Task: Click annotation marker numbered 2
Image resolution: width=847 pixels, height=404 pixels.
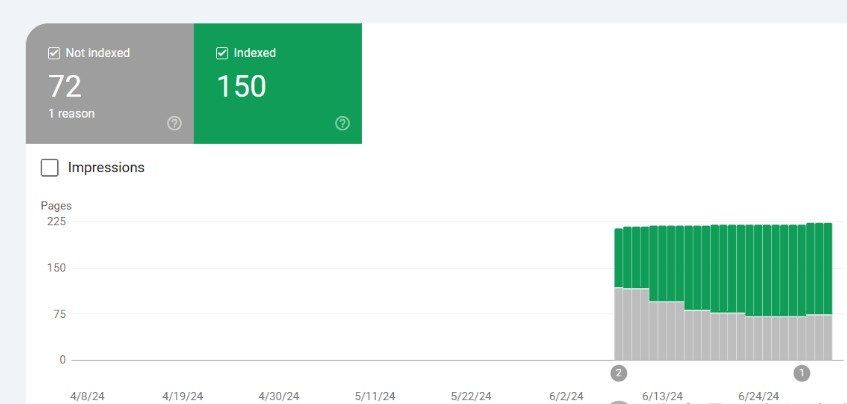Action: [619, 373]
